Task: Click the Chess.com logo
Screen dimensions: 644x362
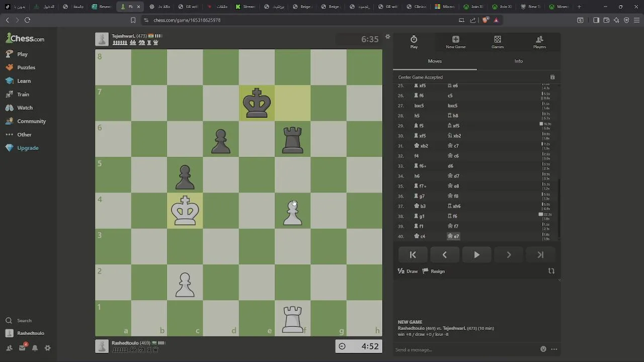Action: (25, 38)
